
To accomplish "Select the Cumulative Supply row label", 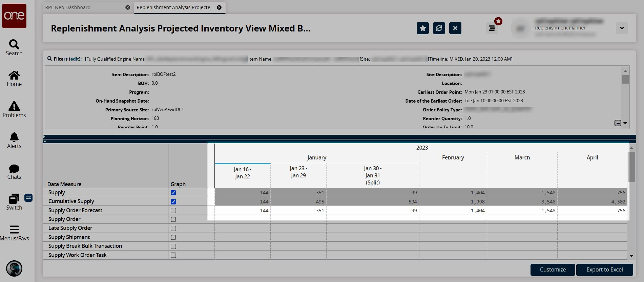I will [71, 201].
